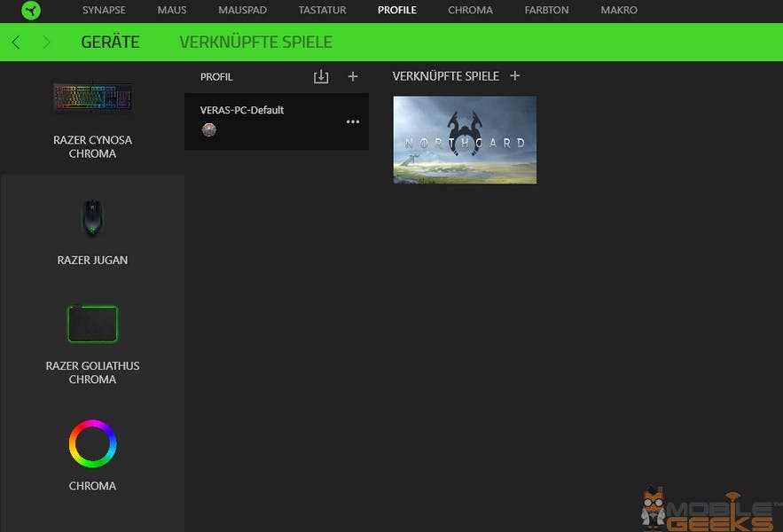Select the GERÄTE sub-tab
Screen dimensions: 783x532
click(110, 42)
